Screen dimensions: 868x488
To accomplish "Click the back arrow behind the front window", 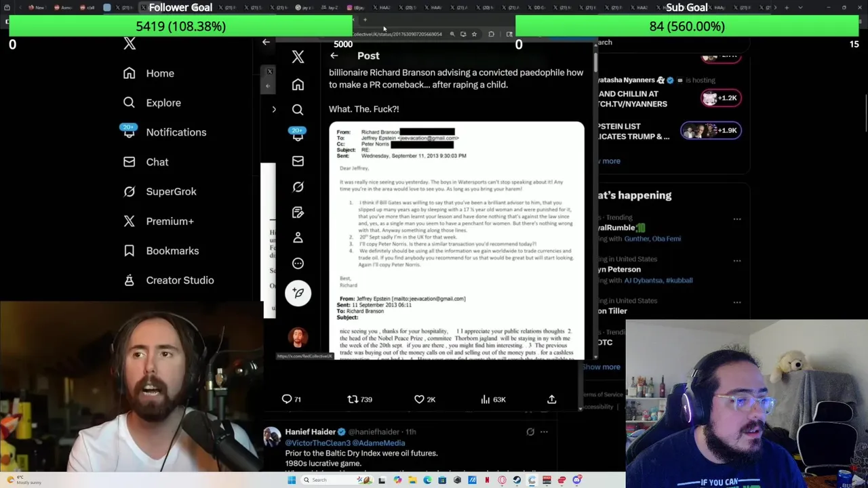I will click(x=266, y=42).
